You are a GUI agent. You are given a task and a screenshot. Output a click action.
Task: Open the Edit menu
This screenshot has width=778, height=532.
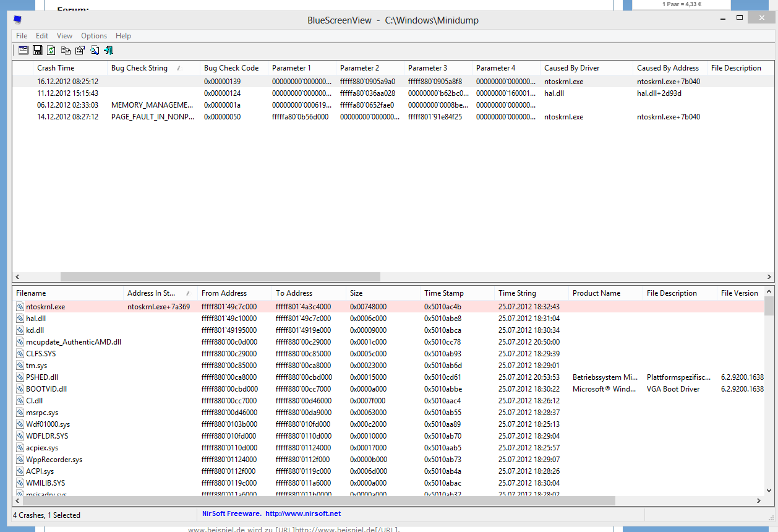[42, 36]
